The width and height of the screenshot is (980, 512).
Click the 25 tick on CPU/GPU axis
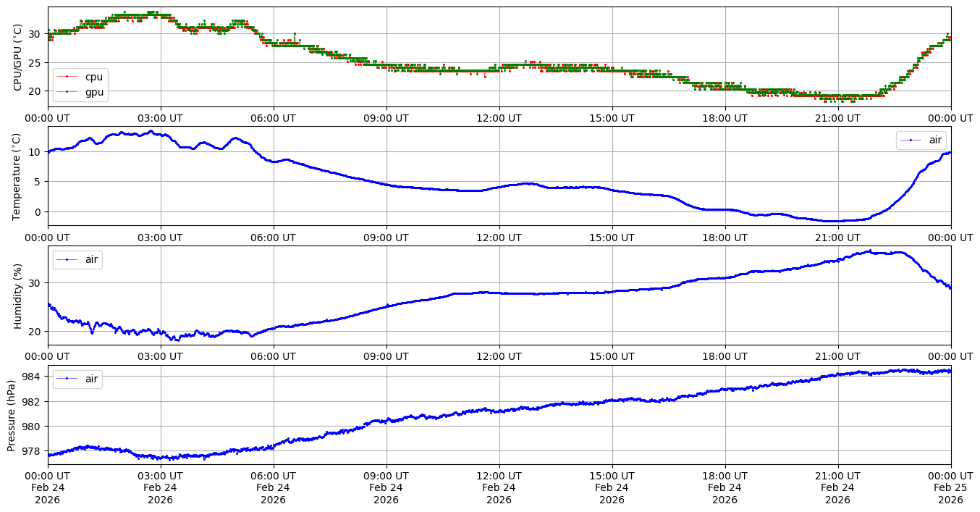point(37,62)
